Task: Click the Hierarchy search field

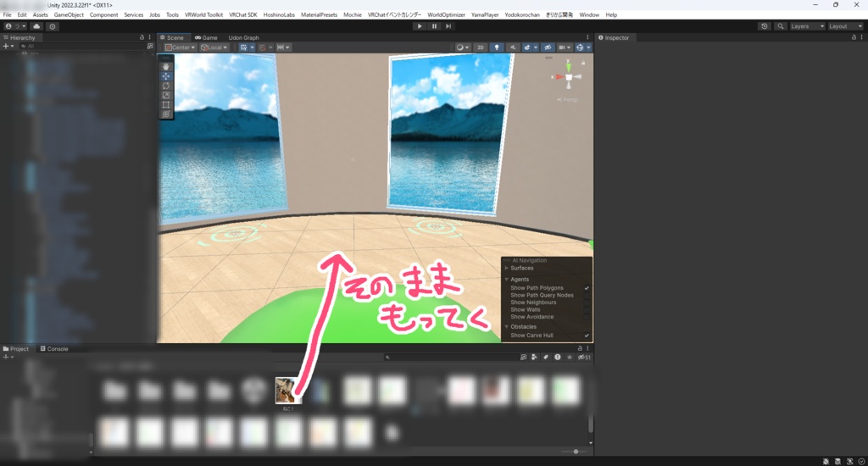Action: tap(82, 47)
